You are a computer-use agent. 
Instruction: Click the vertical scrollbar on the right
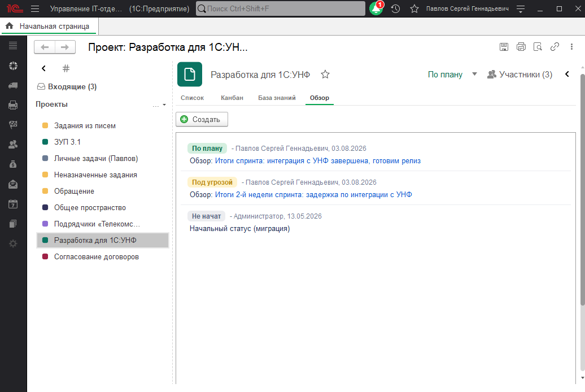pyautogui.click(x=582, y=190)
